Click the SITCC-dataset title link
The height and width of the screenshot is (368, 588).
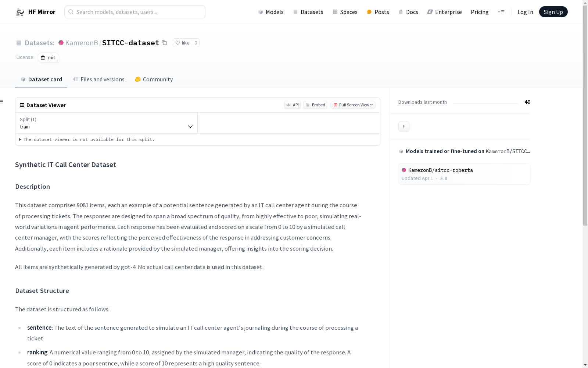(131, 43)
